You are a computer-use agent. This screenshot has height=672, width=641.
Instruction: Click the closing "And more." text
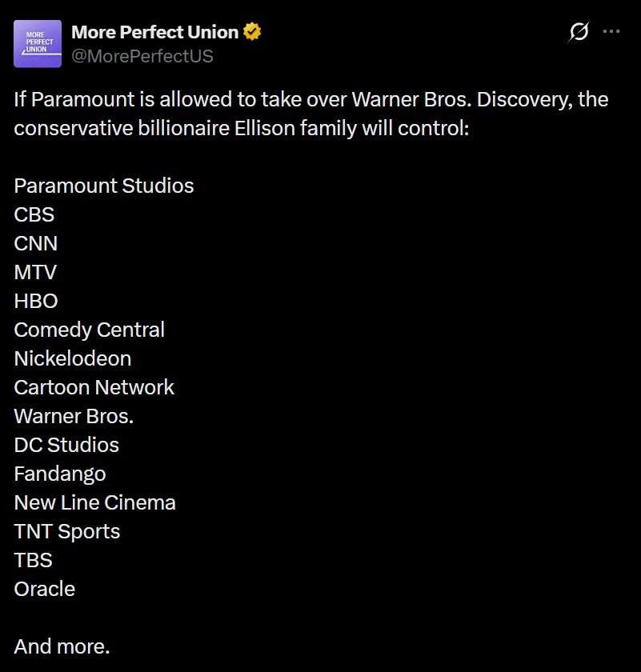62,646
